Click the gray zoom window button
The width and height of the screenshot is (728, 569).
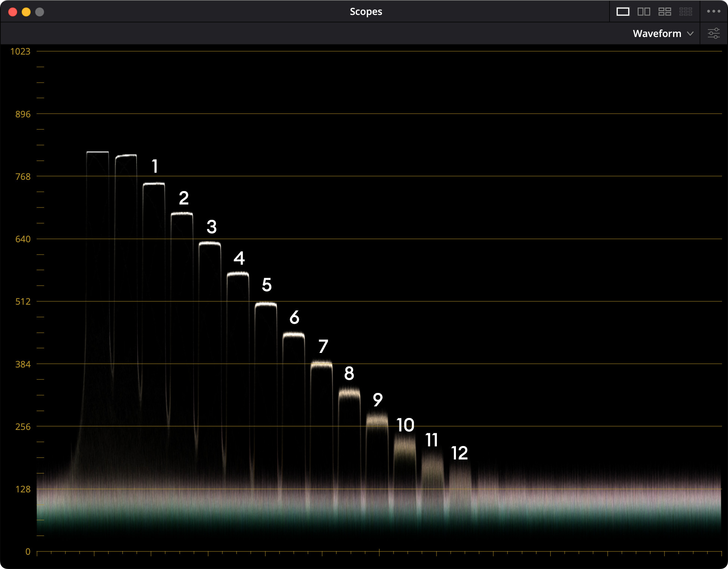click(40, 12)
